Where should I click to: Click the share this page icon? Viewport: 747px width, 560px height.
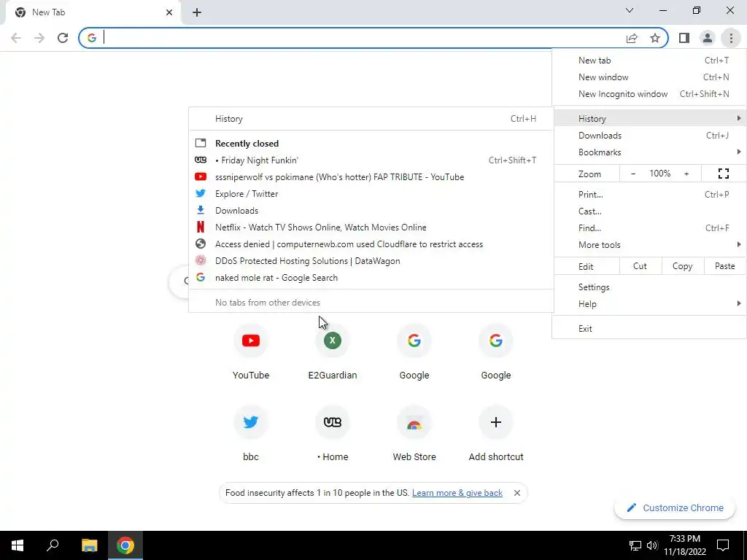[632, 38]
